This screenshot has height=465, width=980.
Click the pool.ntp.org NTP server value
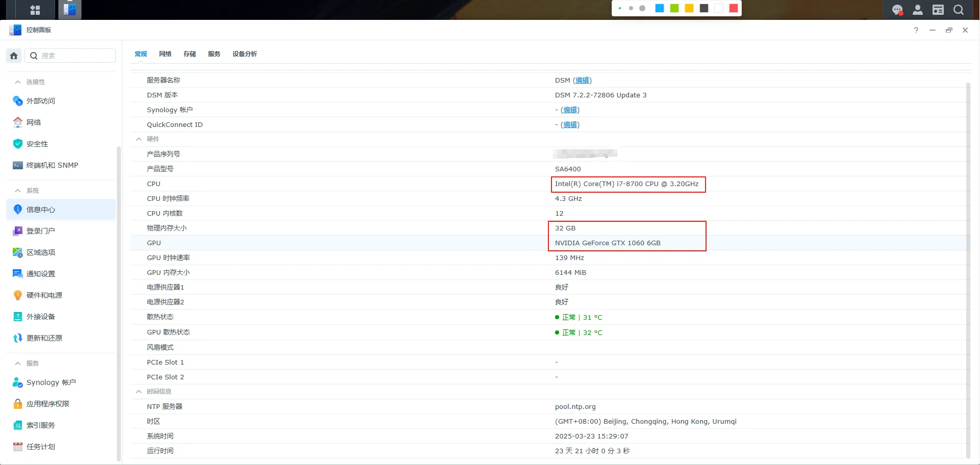point(575,407)
